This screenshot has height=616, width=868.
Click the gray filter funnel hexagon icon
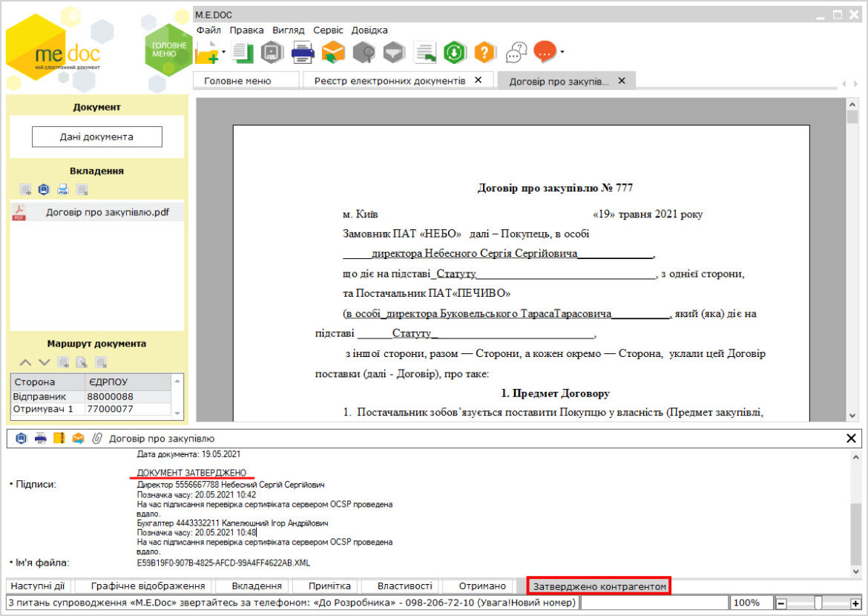pos(394,53)
